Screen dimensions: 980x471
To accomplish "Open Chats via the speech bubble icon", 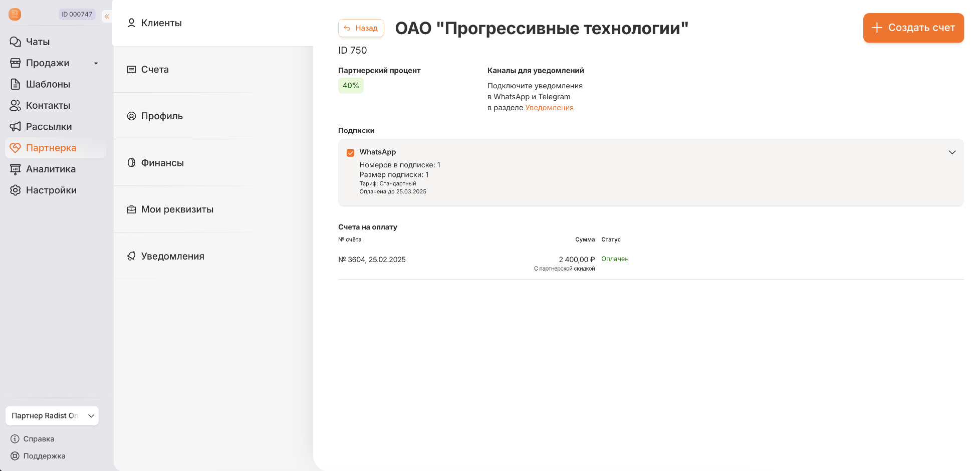I will (x=16, y=42).
